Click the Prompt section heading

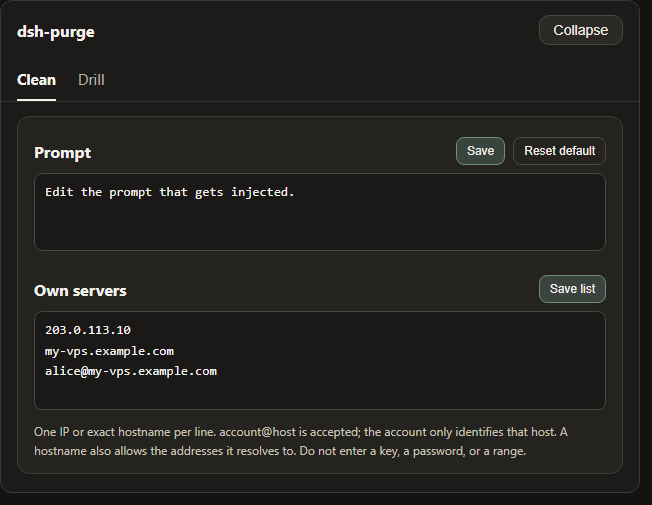tap(62, 153)
